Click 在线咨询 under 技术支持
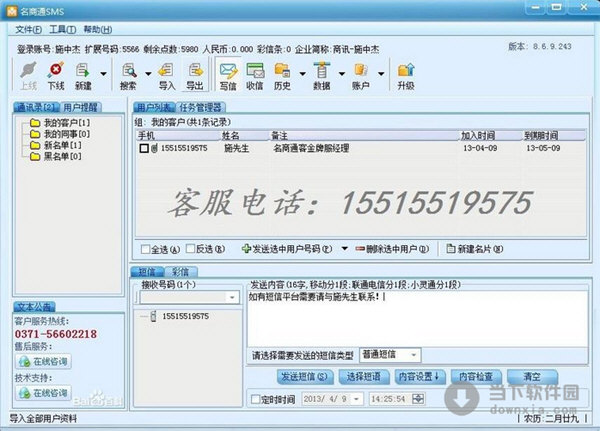 44,393
